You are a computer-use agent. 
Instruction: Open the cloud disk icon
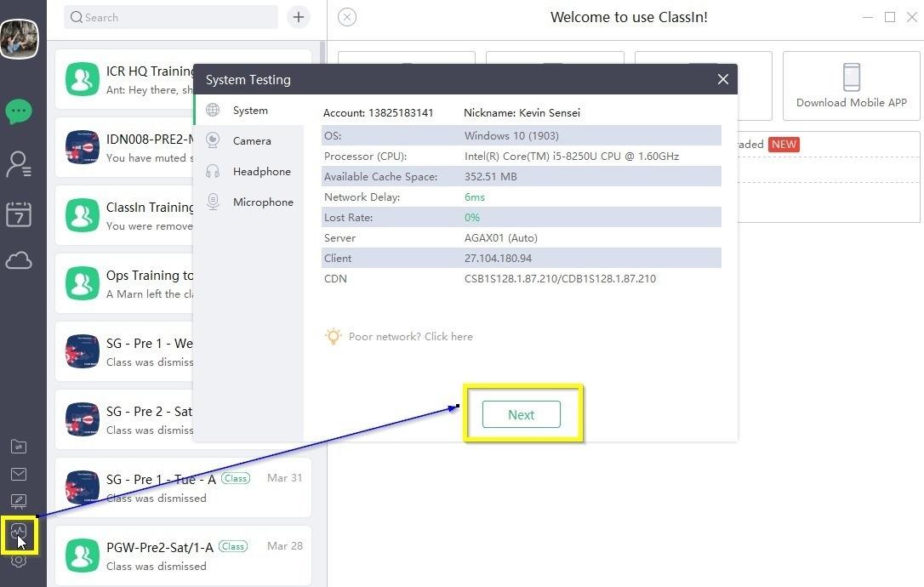pos(19,260)
